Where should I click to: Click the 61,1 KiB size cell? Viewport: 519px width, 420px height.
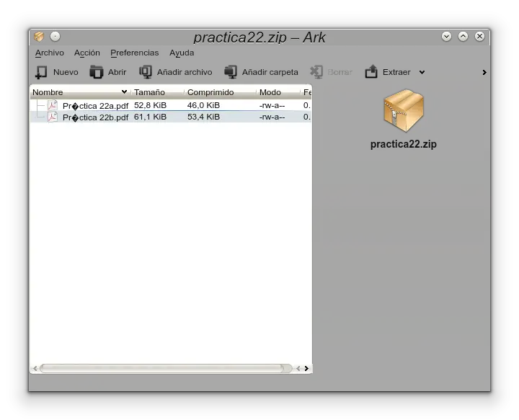point(150,117)
